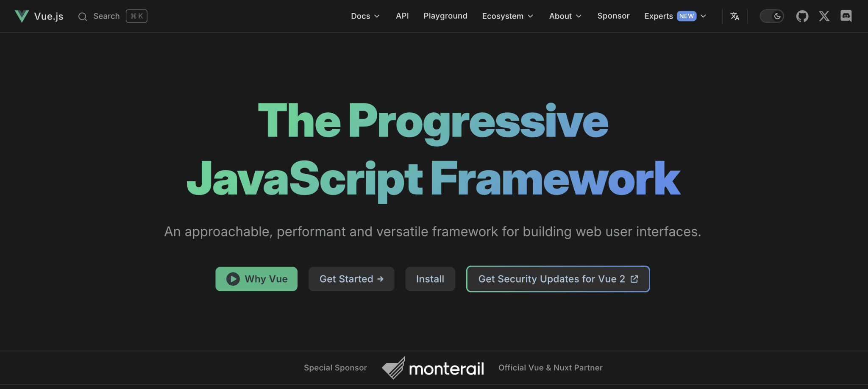Click inside the Search input field
Screen dimensions: 868x389
107,16
